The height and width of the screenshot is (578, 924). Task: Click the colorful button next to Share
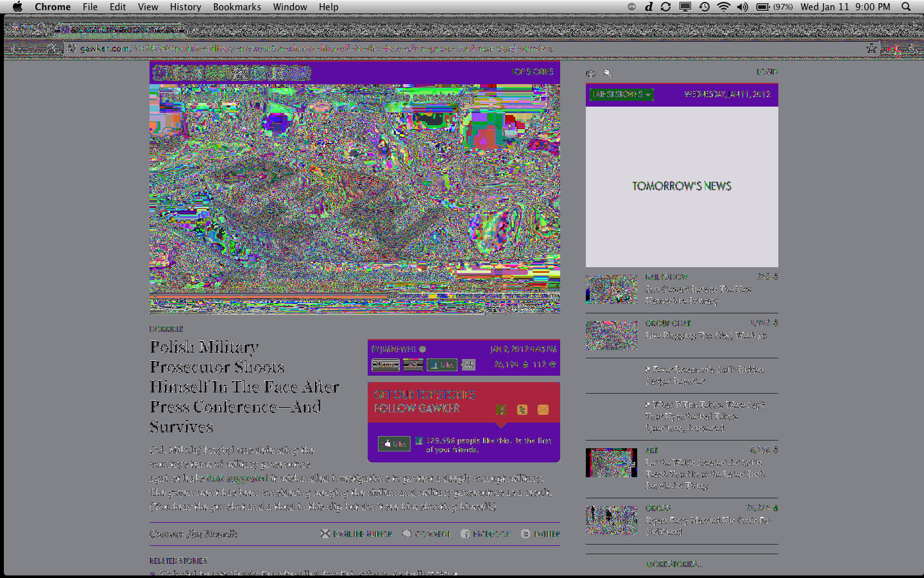pyautogui.click(x=413, y=365)
